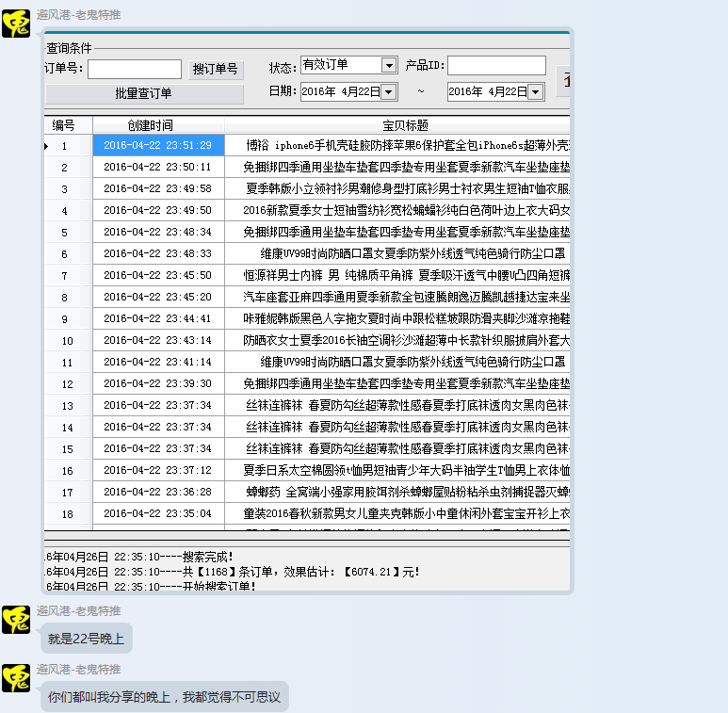Click avatar beside the '就是22号晚上' message

click(16, 620)
